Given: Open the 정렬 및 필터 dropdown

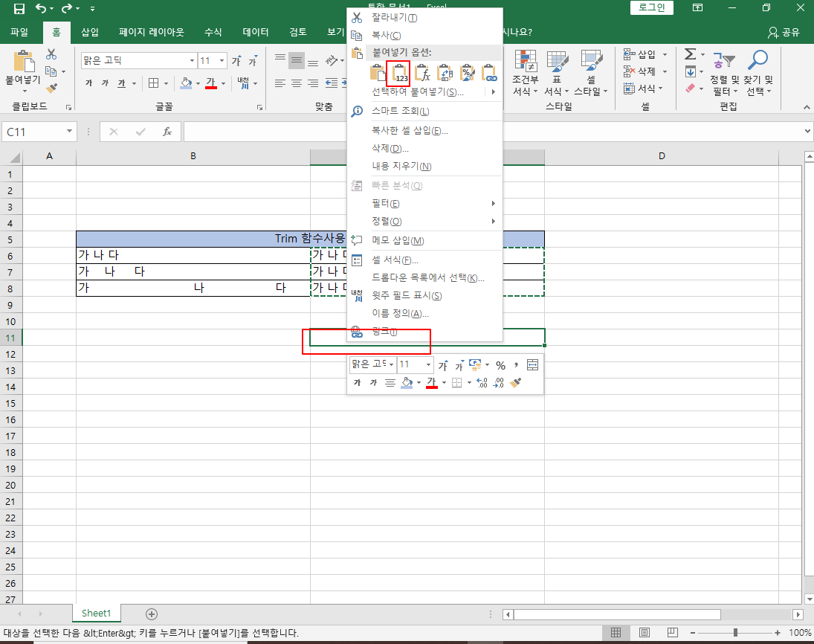Looking at the screenshot, I should [725, 73].
